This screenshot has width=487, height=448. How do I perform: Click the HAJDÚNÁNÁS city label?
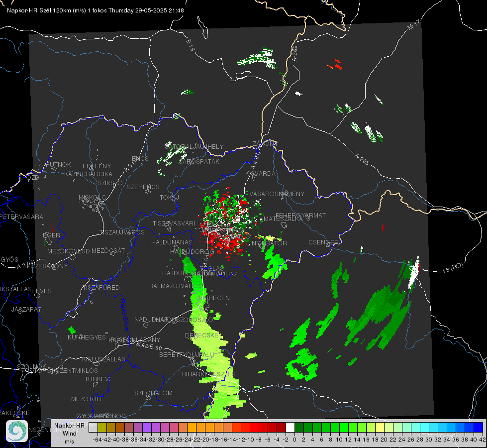[172, 242]
